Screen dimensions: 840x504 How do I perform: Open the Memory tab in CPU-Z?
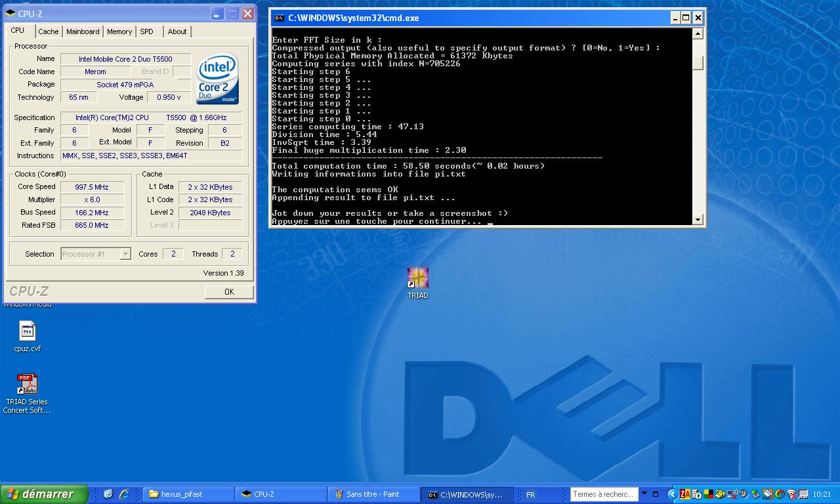coord(119,31)
